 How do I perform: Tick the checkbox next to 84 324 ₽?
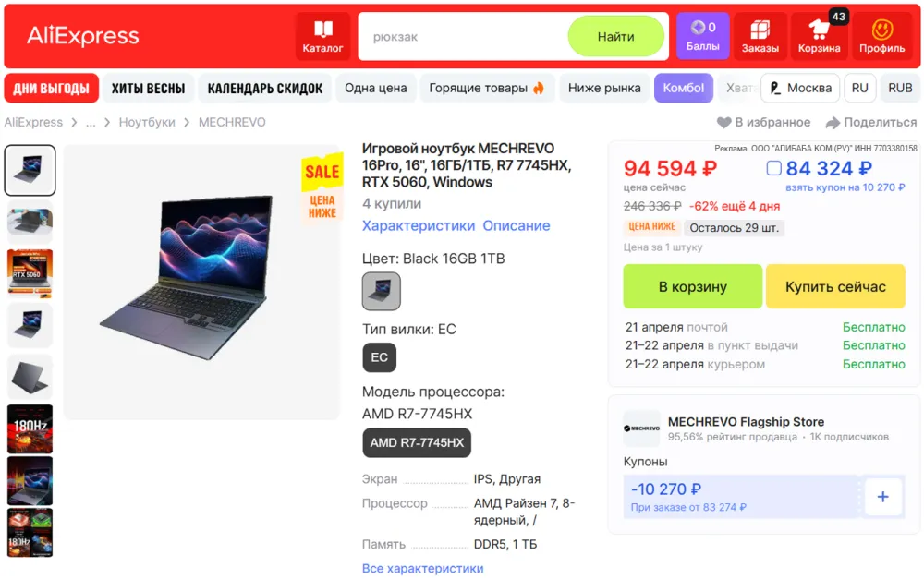pyautogui.click(x=773, y=168)
